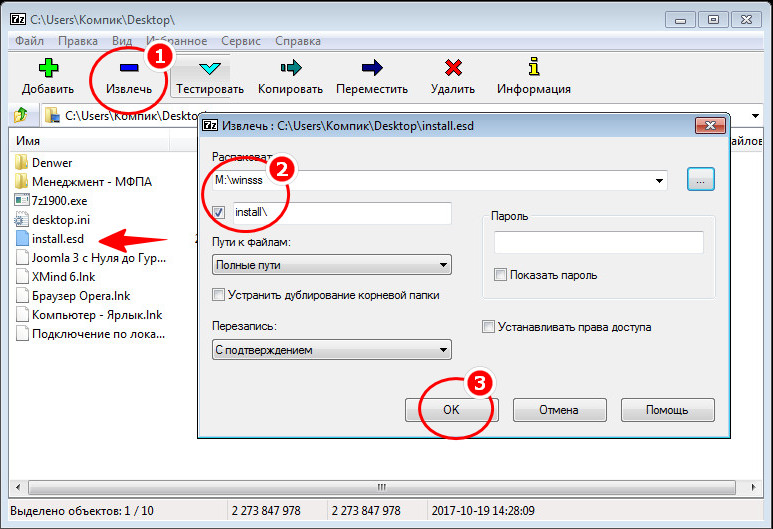
Task: Open the main window address bar dropdown arrow
Action: (x=755, y=116)
